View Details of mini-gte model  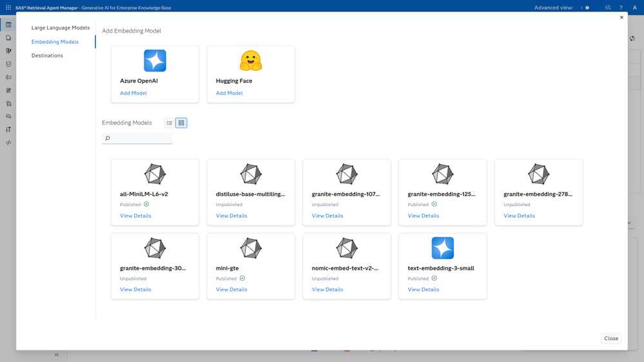pos(231,290)
